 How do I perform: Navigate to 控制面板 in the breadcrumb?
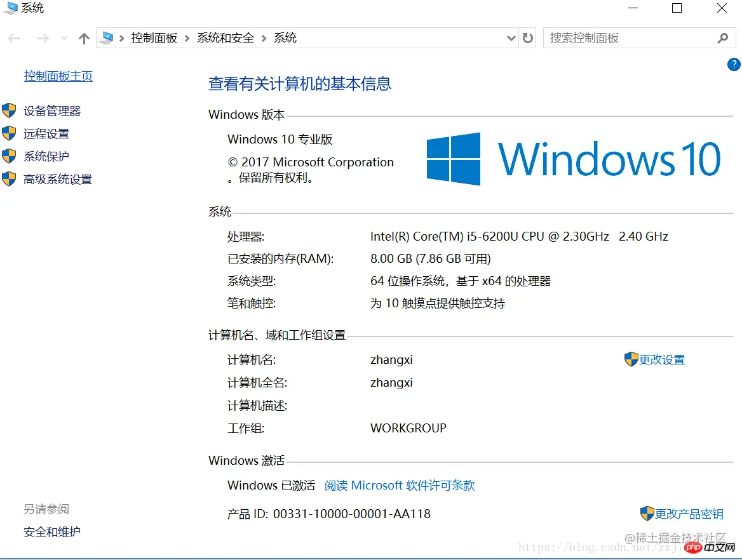pyautogui.click(x=154, y=38)
